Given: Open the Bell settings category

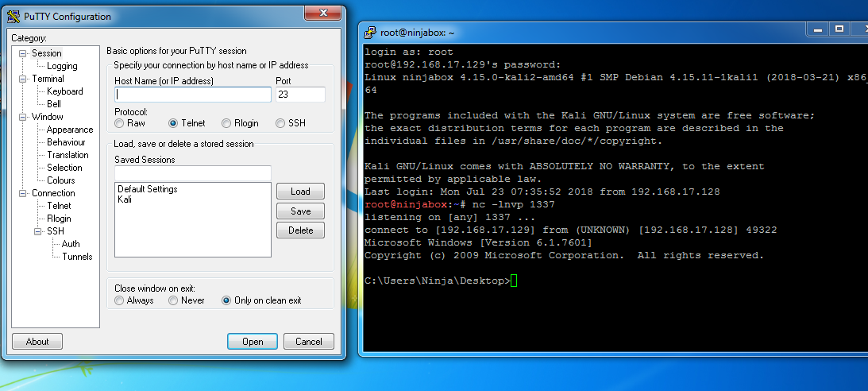Looking at the screenshot, I should click(54, 104).
